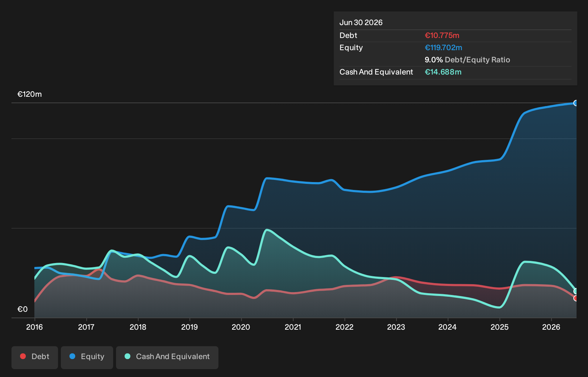Click the 2026 x-axis label

[551, 327]
